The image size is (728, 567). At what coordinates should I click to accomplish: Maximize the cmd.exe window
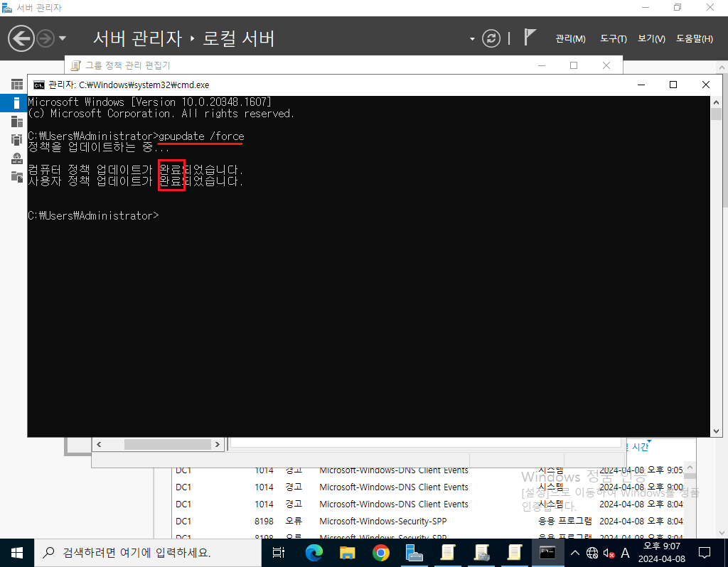[673, 85]
